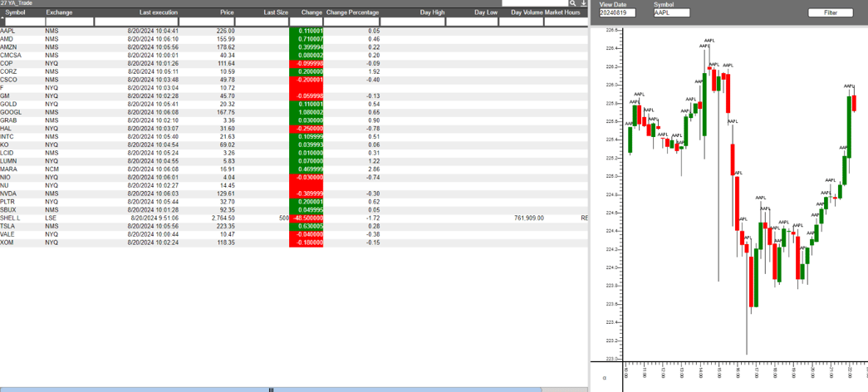The width and height of the screenshot is (868, 392).
Task: Click the magnifier search icon in YA_Trade header
Action: tap(572, 3)
